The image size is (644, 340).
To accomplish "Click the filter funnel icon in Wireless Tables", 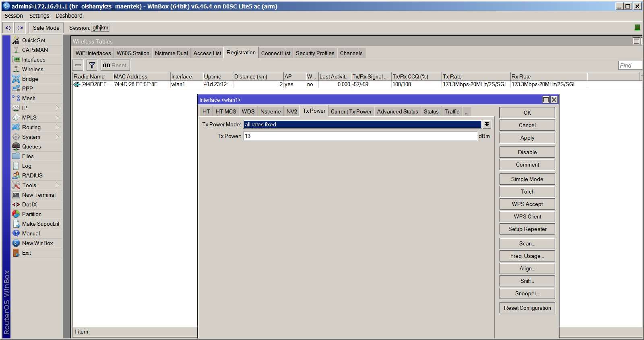I will point(92,65).
